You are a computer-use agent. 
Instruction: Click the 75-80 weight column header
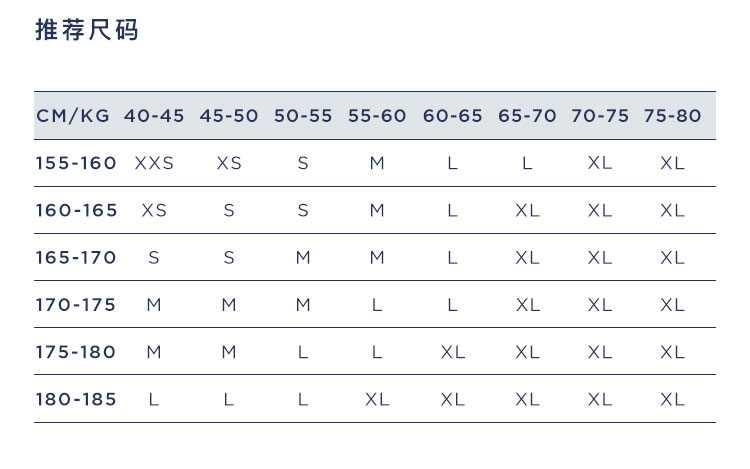673,116
